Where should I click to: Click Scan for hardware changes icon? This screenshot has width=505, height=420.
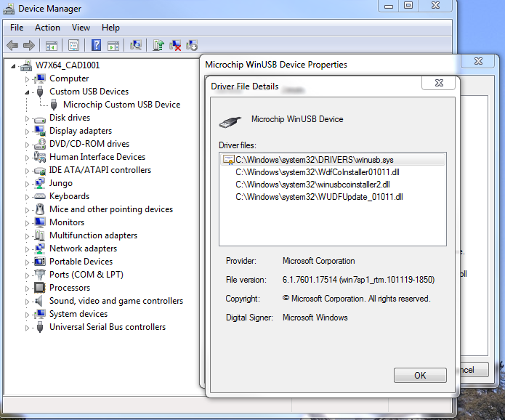pos(136,45)
